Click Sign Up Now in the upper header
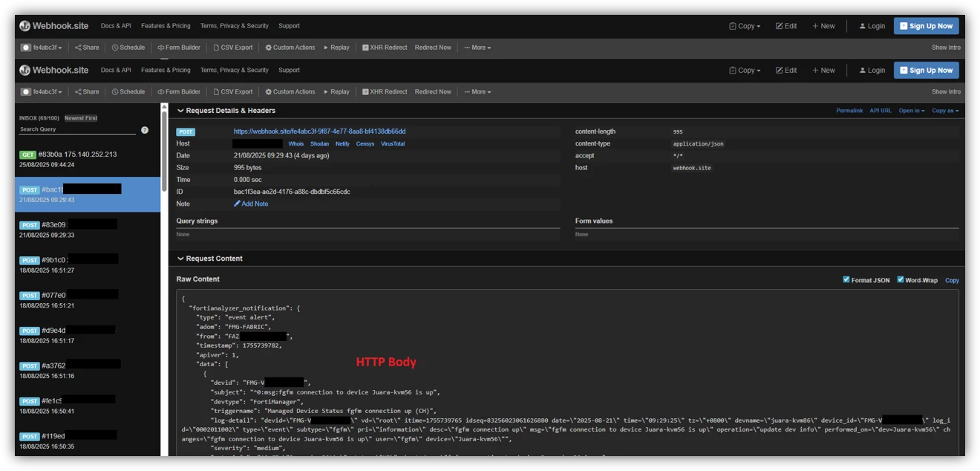The height and width of the screenshot is (471, 980). click(926, 26)
